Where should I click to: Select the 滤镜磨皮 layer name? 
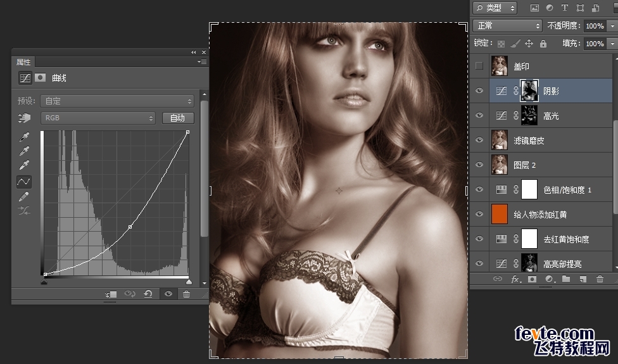pos(529,141)
